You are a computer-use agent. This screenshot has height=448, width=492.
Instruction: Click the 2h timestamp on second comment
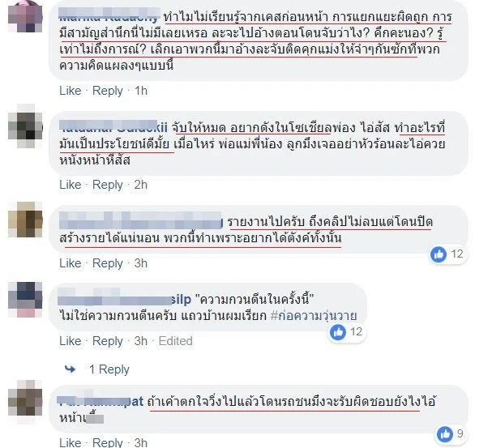pos(140,185)
